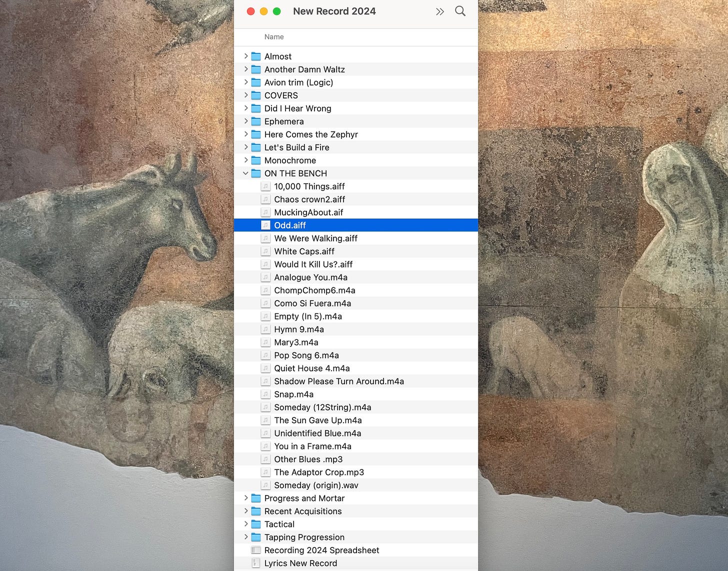Open the search magnifier in the Finder toolbar
Screen dimensions: 728x571
[x=460, y=11]
